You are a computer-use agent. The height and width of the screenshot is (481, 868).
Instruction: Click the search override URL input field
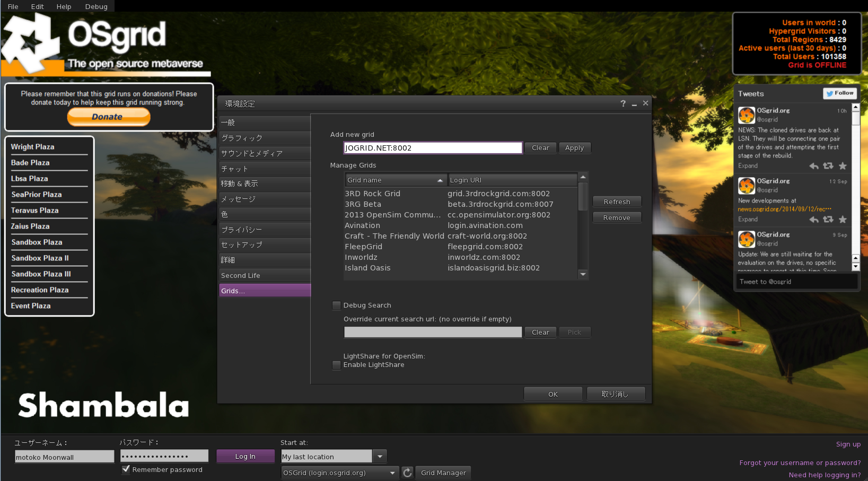pyautogui.click(x=433, y=332)
